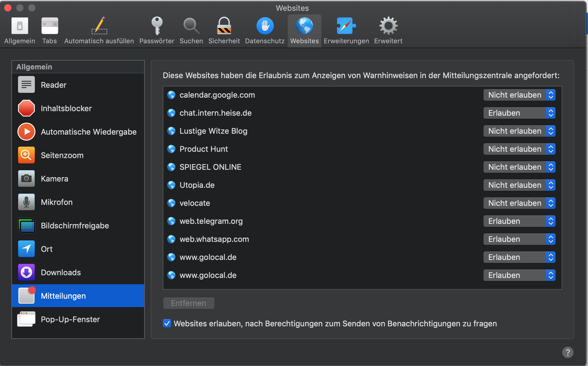Open permission dropdown for web.whatsapp.com

[519, 239]
